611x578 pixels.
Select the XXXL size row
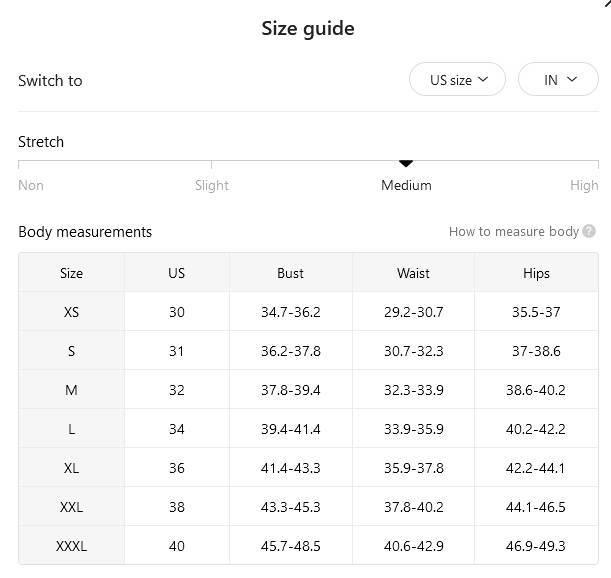pos(308,546)
